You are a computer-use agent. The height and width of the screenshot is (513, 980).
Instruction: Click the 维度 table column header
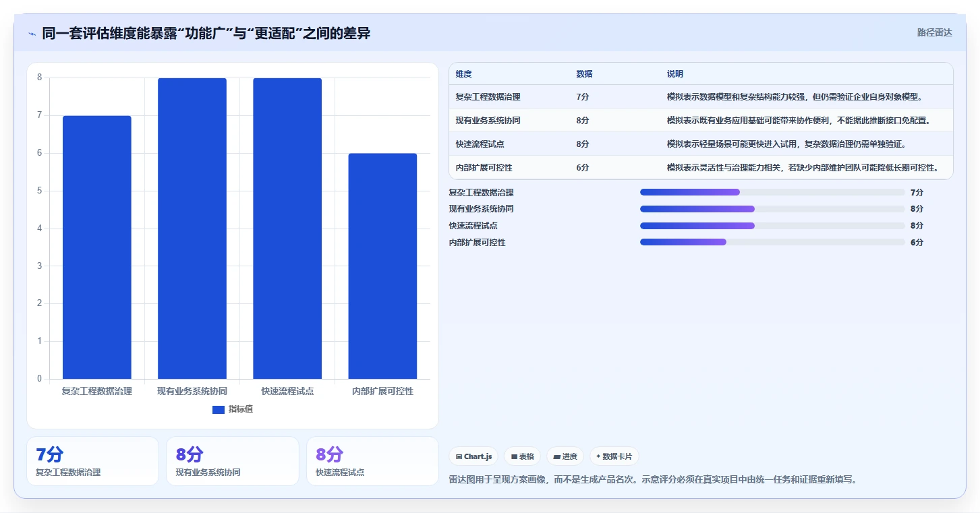(464, 74)
